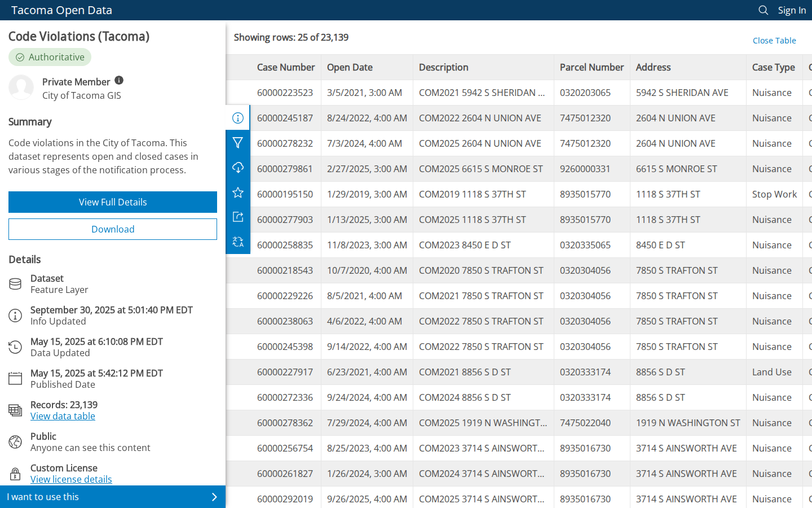
Task: Sort by Description column header
Action: coord(483,67)
